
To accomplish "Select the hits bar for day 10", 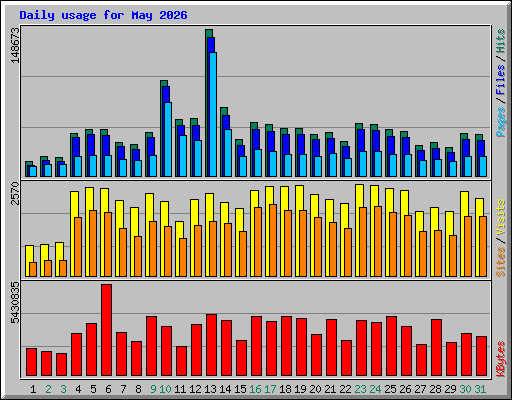I will pyautogui.click(x=164, y=83).
